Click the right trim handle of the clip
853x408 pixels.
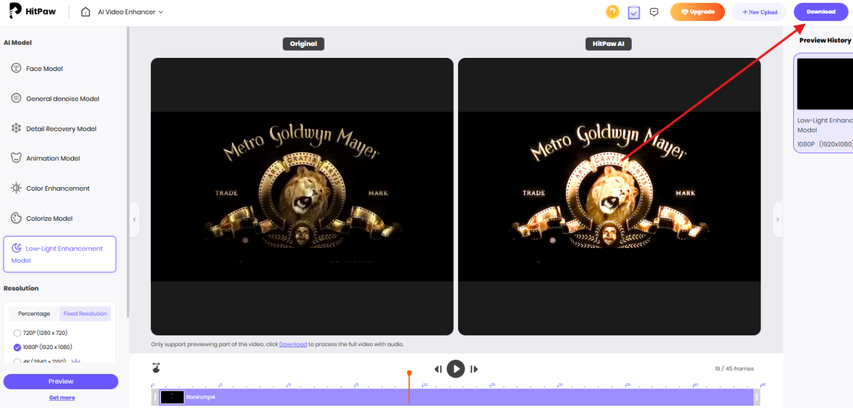pyautogui.click(x=757, y=397)
